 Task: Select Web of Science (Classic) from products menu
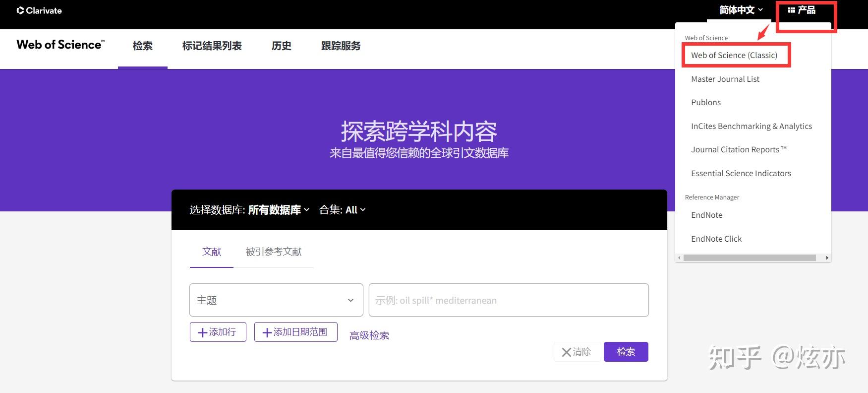pos(734,55)
